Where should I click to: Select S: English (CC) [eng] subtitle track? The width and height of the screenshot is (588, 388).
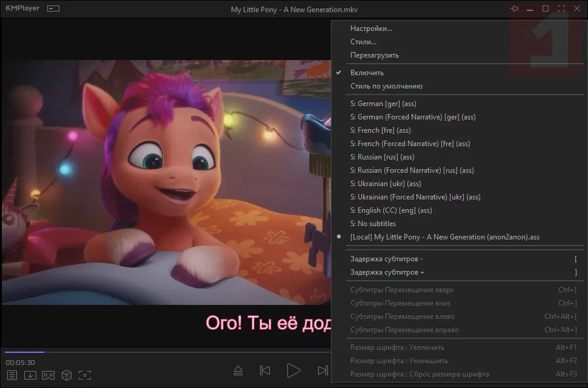pos(458,210)
